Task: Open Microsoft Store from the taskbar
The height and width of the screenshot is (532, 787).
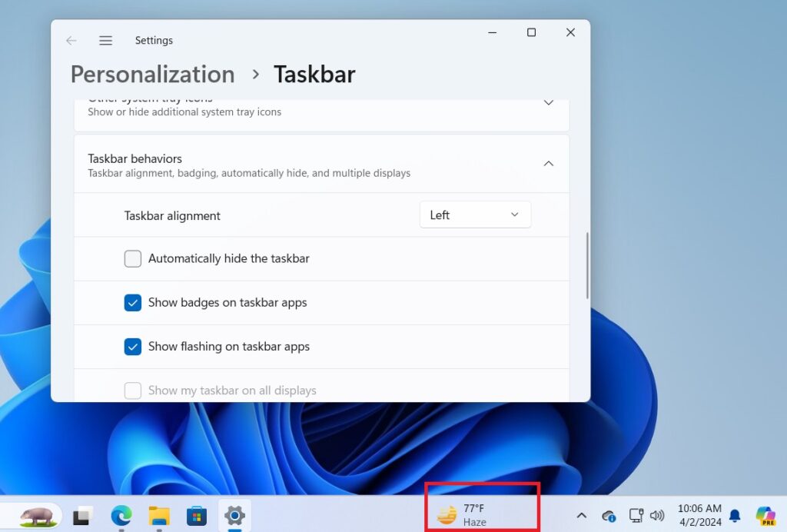Action: [197, 516]
